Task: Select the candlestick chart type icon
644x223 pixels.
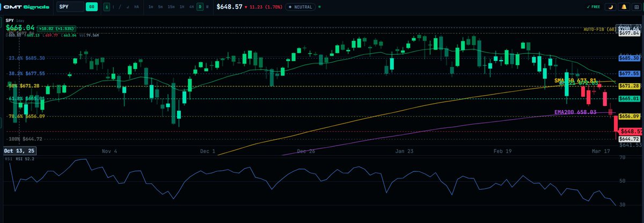Action: coord(107,7)
